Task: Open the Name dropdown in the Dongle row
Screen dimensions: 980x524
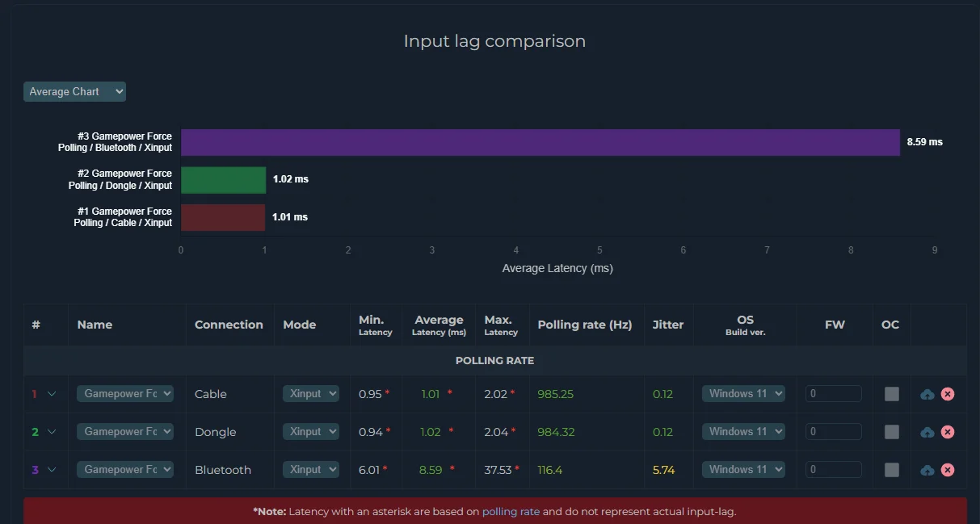Action: tap(125, 431)
